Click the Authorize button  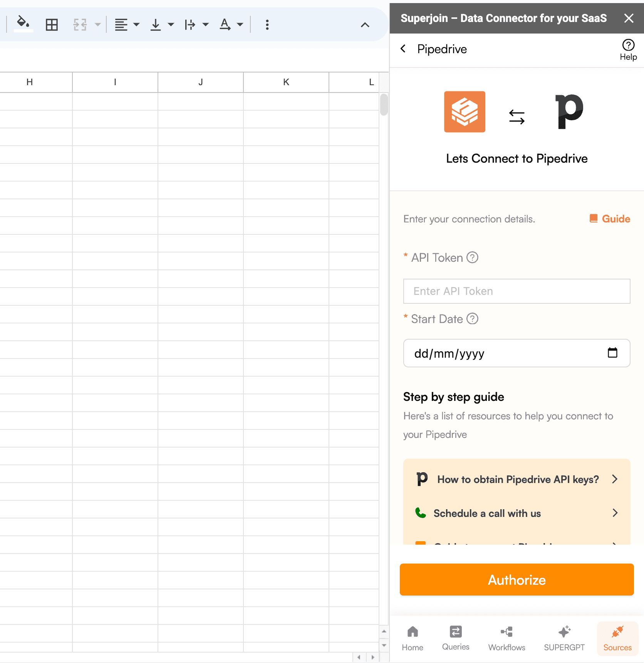(x=517, y=580)
